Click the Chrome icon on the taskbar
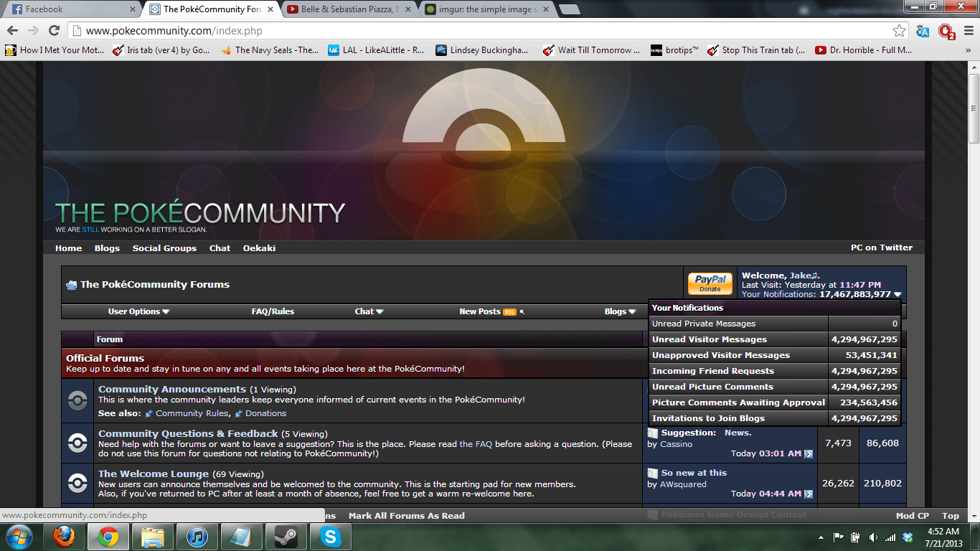The width and height of the screenshot is (980, 551). tap(109, 536)
